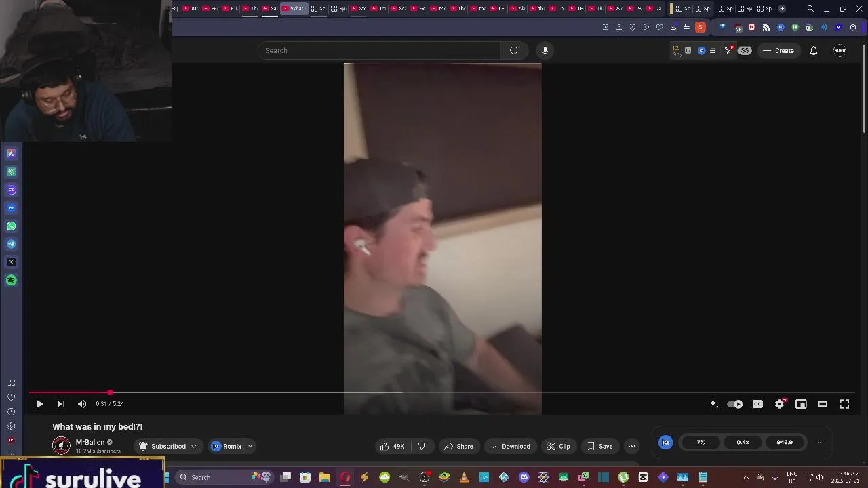Enable miniplayer mode

pos(801,404)
